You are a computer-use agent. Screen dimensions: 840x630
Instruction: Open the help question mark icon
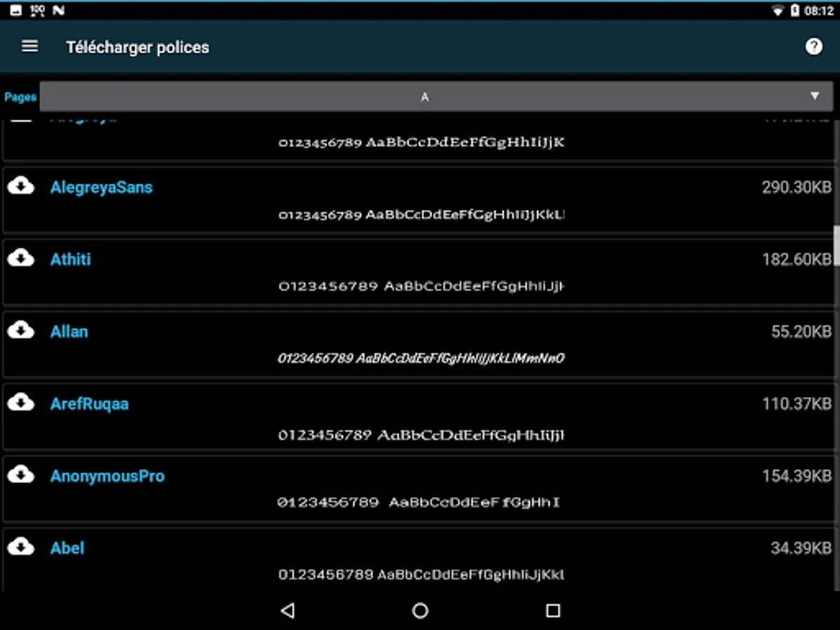click(813, 47)
